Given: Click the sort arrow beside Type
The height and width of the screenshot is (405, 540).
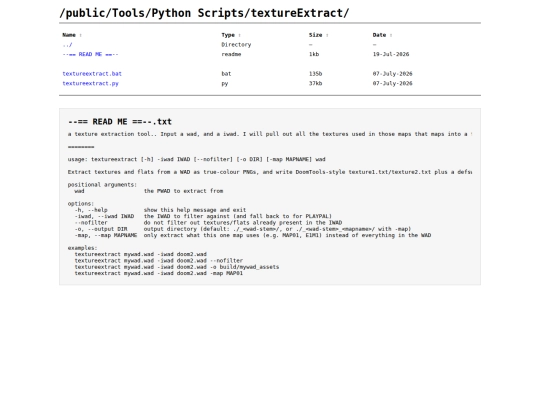Looking at the screenshot, I should pyautogui.click(x=240, y=35).
